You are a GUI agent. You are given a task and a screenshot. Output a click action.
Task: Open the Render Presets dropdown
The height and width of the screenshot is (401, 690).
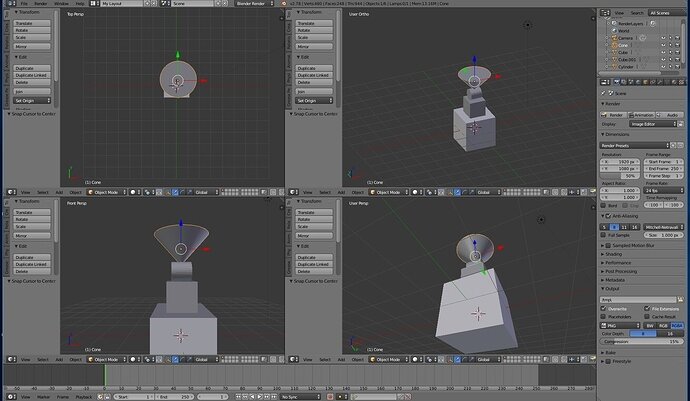point(635,145)
